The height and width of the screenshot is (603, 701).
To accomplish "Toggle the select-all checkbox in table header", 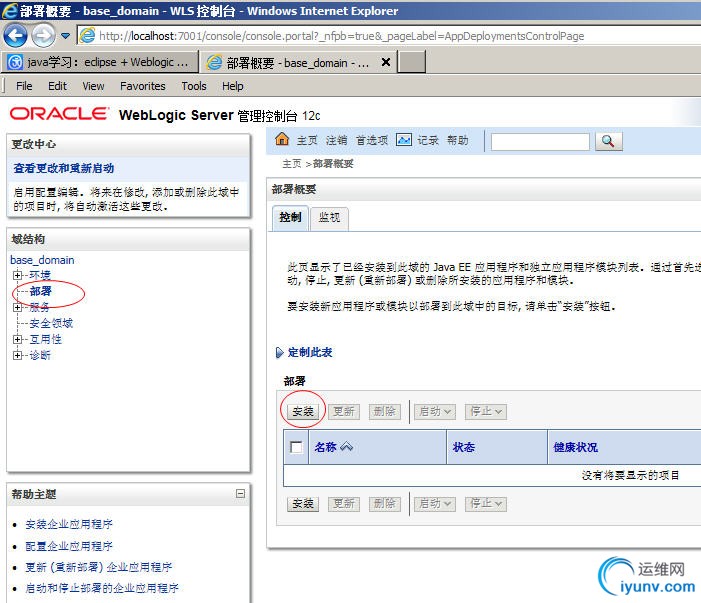I will point(296,447).
